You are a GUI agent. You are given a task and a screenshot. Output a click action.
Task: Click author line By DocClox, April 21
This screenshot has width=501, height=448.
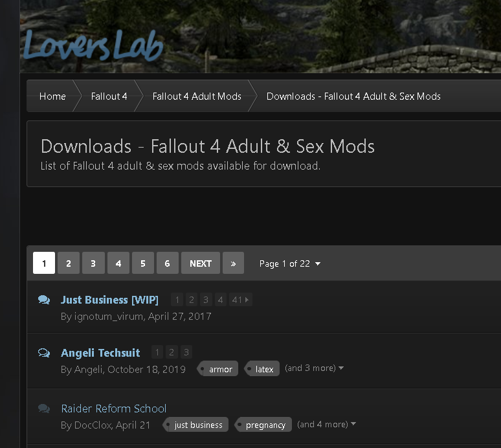[106, 425]
